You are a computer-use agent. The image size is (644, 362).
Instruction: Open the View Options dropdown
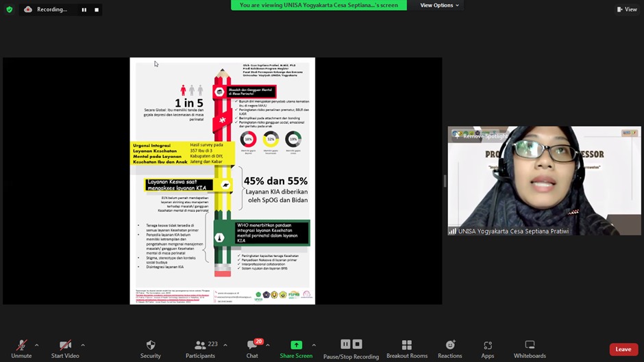439,5
